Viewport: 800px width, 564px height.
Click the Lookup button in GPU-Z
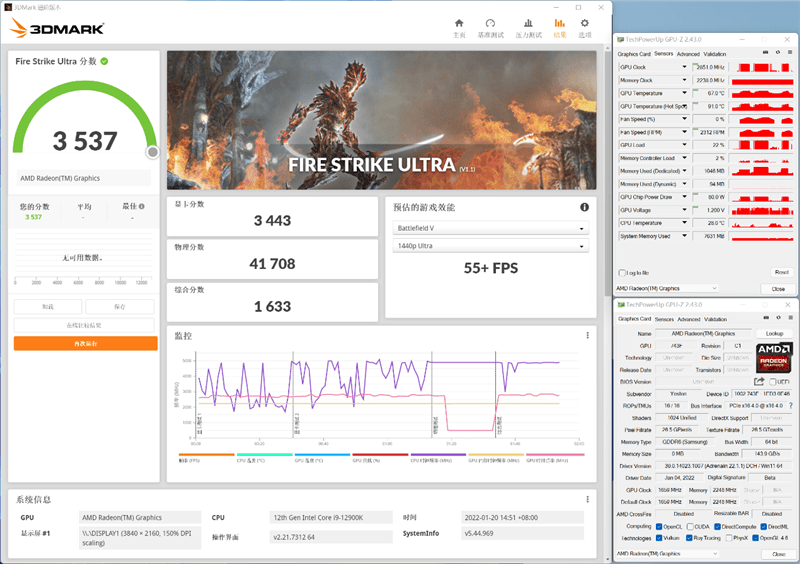[x=774, y=333]
